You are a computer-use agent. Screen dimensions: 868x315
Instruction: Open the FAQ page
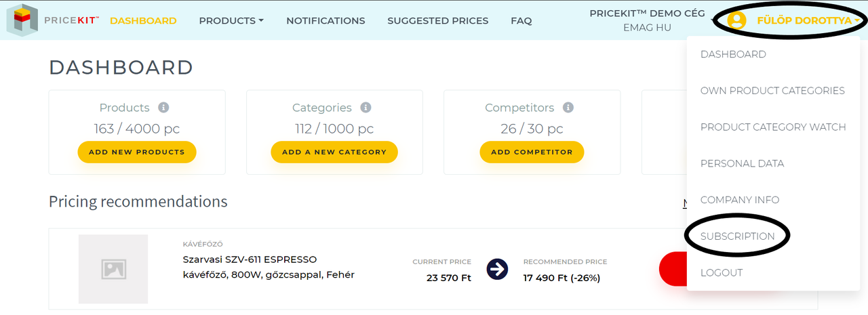[x=521, y=21]
